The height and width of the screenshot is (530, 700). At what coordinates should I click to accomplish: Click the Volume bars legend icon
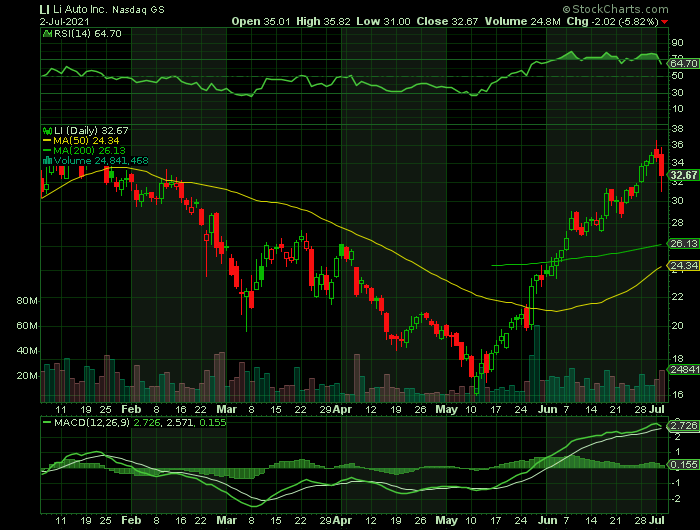(47, 161)
